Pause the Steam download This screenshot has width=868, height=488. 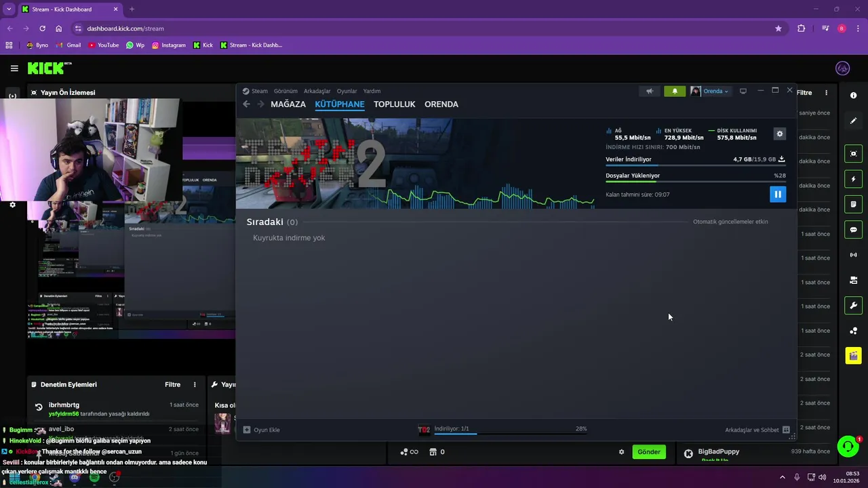point(778,195)
